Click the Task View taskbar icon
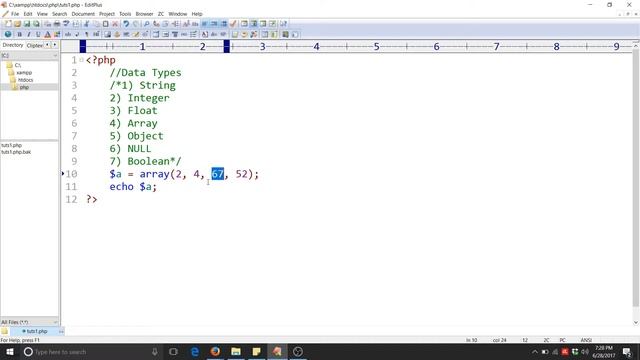This screenshot has width=640, height=360. tap(173, 351)
